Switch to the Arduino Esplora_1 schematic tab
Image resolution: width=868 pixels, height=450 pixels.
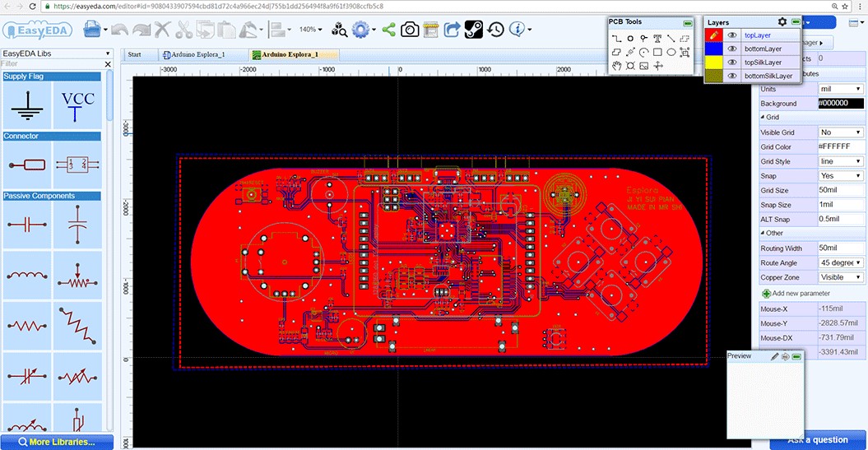tap(194, 55)
